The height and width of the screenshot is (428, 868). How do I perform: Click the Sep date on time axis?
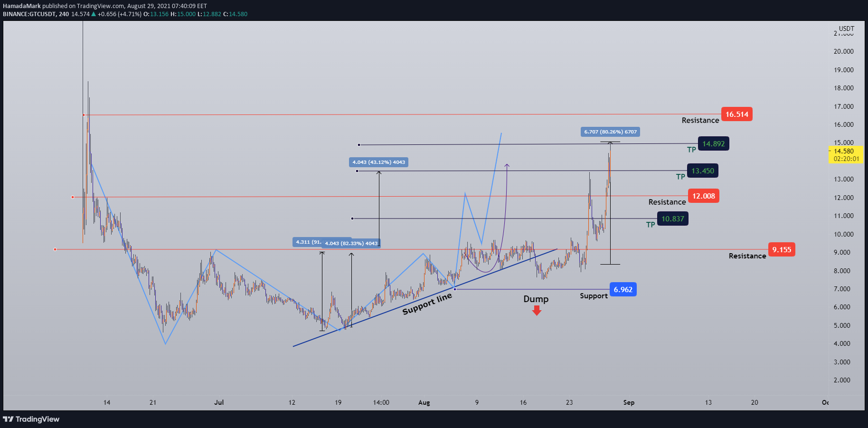coord(629,403)
